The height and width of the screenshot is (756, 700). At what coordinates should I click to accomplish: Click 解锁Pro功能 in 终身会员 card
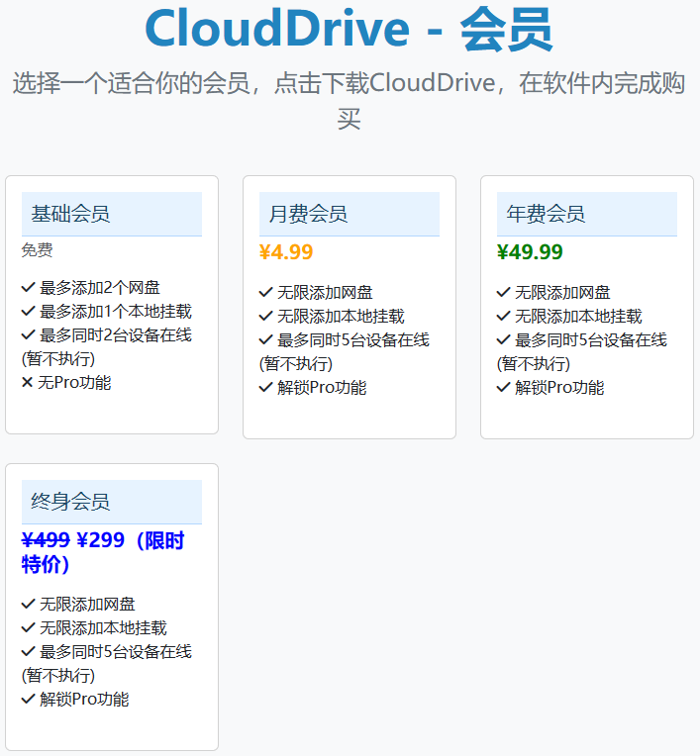[x=84, y=700]
